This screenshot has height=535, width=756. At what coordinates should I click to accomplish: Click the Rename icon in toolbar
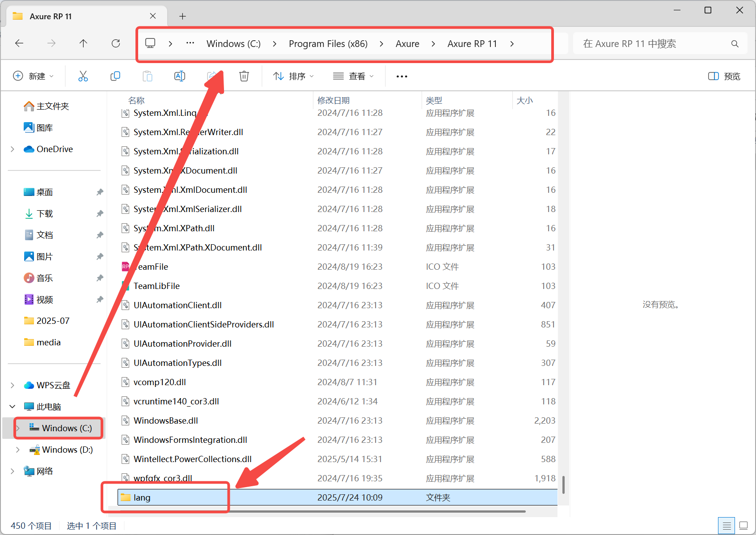[x=180, y=76]
